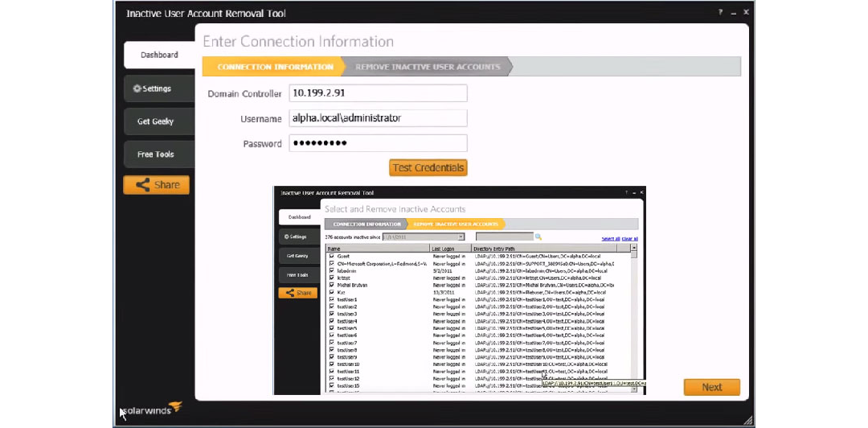Toggle the Guest account checkbox in the preview
The height and width of the screenshot is (428, 868).
pos(332,256)
